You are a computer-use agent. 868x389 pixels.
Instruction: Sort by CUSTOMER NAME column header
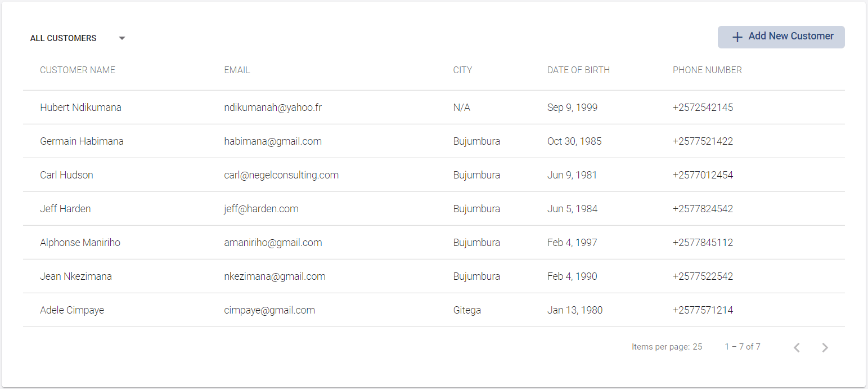[x=78, y=70]
